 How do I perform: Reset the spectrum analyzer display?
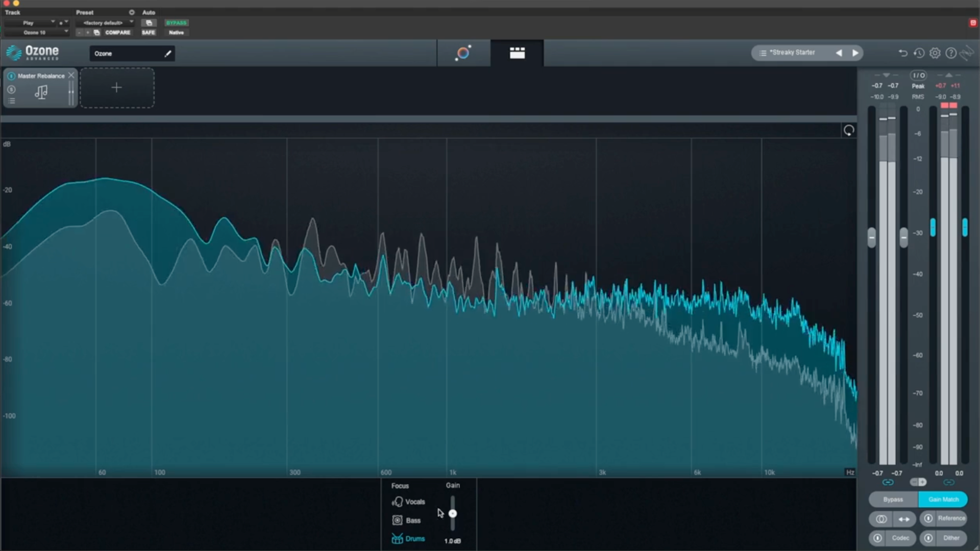pos(848,131)
